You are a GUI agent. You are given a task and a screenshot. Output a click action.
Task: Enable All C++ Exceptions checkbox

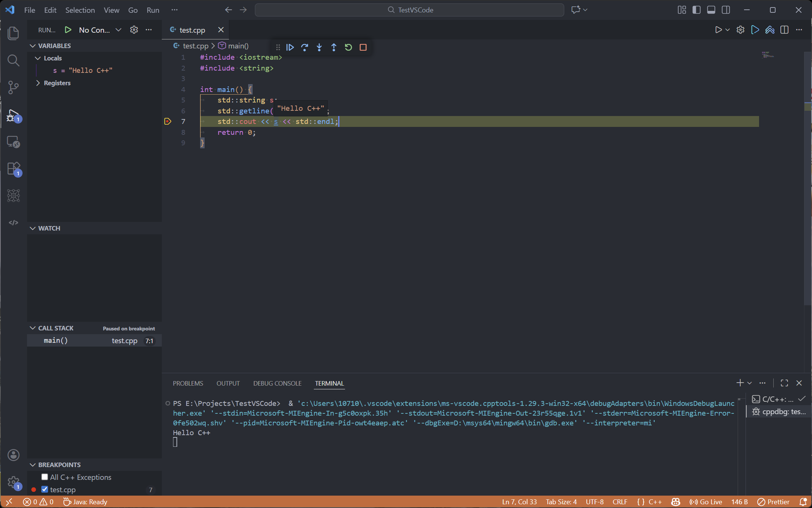coord(45,477)
